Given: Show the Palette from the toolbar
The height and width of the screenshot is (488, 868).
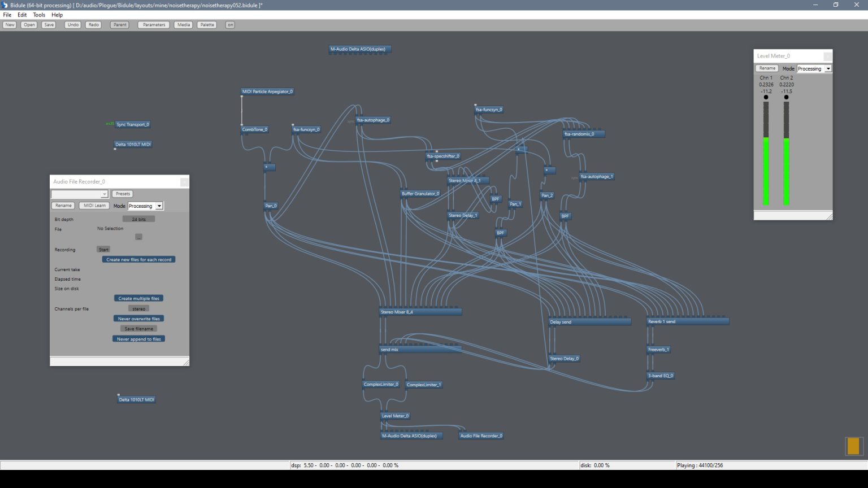Looking at the screenshot, I should click(207, 25).
